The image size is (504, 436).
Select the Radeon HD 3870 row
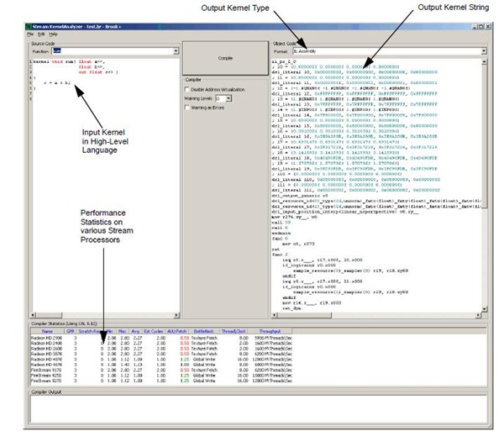click(161, 354)
